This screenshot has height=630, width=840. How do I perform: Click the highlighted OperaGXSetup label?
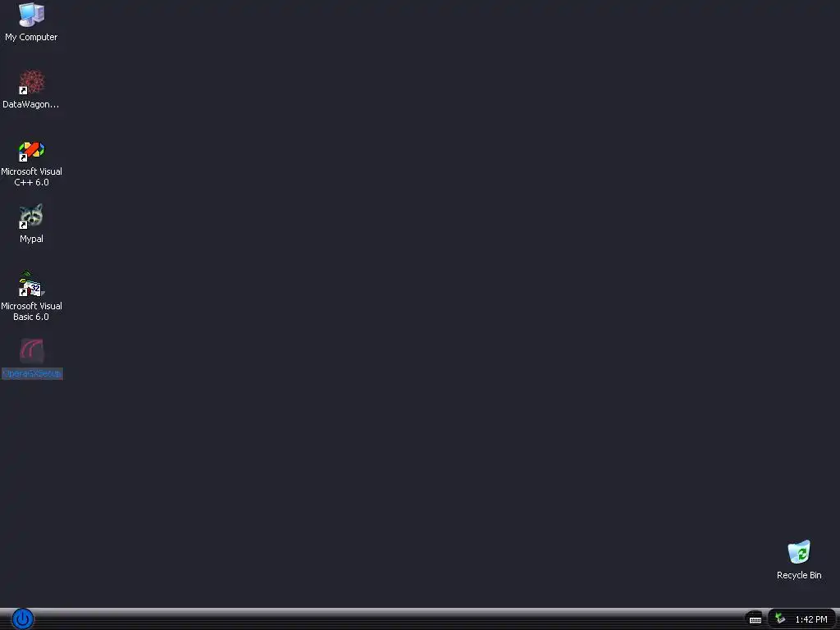pyautogui.click(x=32, y=373)
